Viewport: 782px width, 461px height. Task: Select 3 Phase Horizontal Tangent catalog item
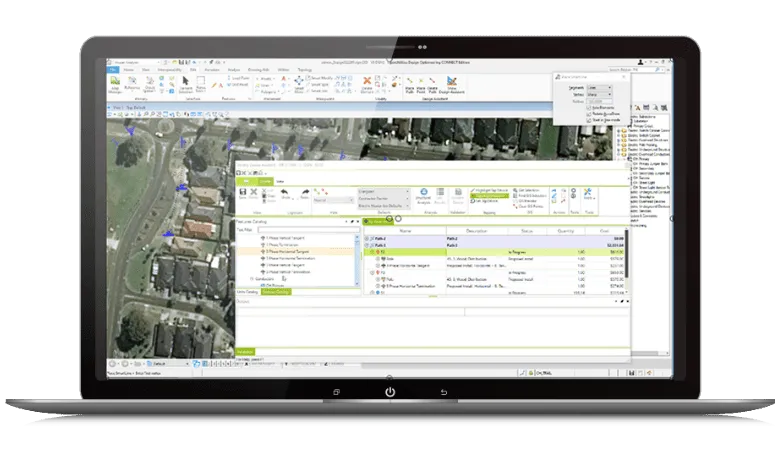[290, 253]
